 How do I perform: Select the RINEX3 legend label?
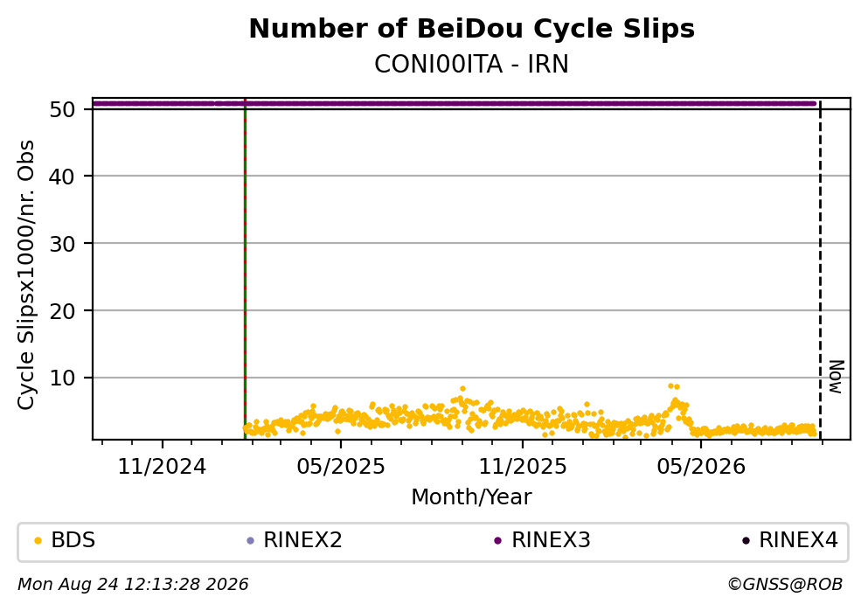(551, 540)
